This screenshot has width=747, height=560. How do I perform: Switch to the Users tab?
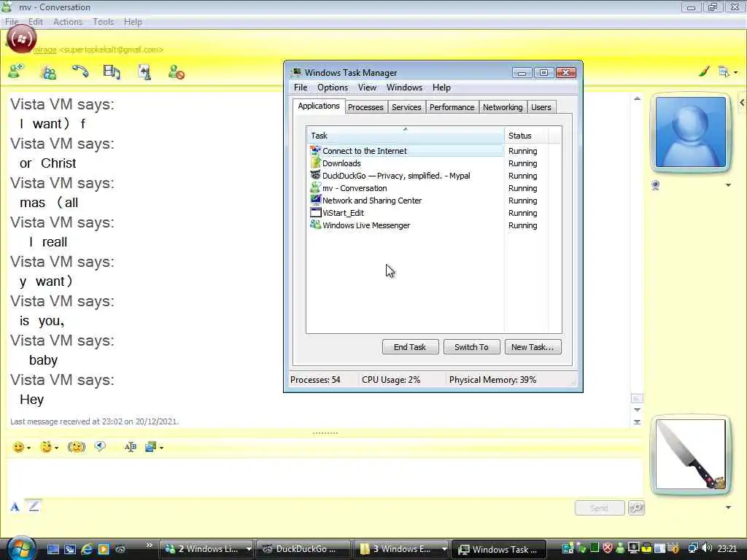[x=541, y=107]
